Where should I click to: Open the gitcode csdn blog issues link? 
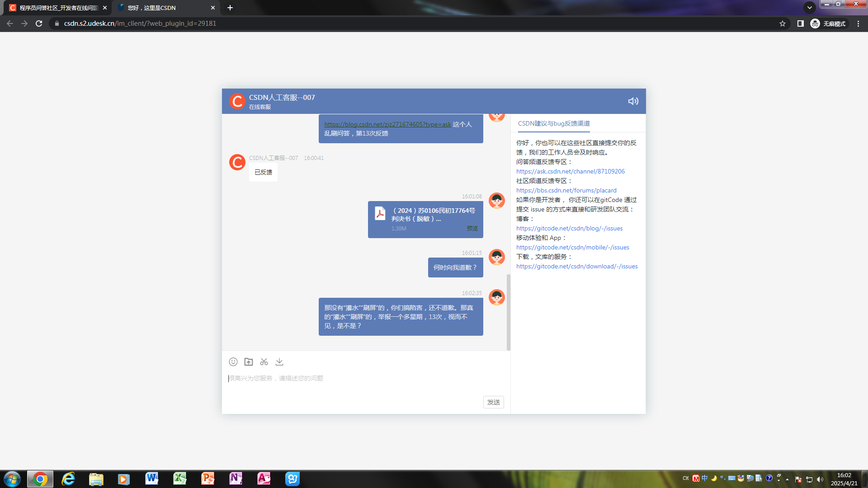tap(570, 228)
